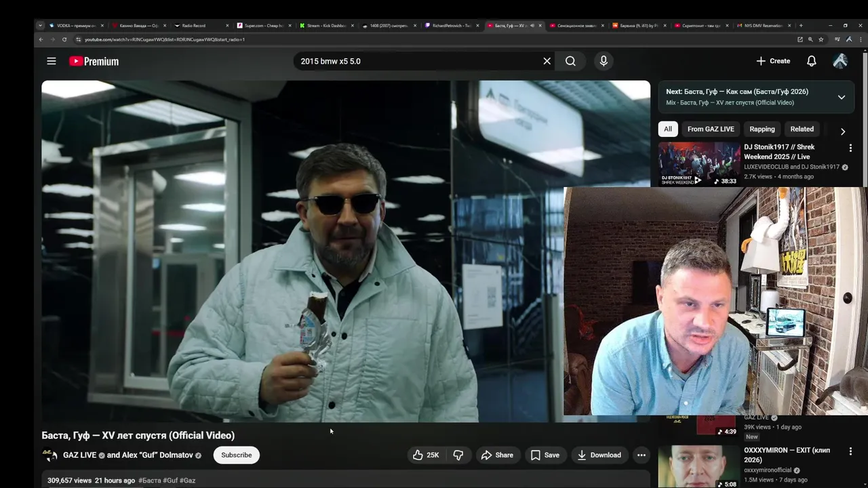Click the Subscribe button
This screenshot has width=868, height=488.
click(x=237, y=455)
